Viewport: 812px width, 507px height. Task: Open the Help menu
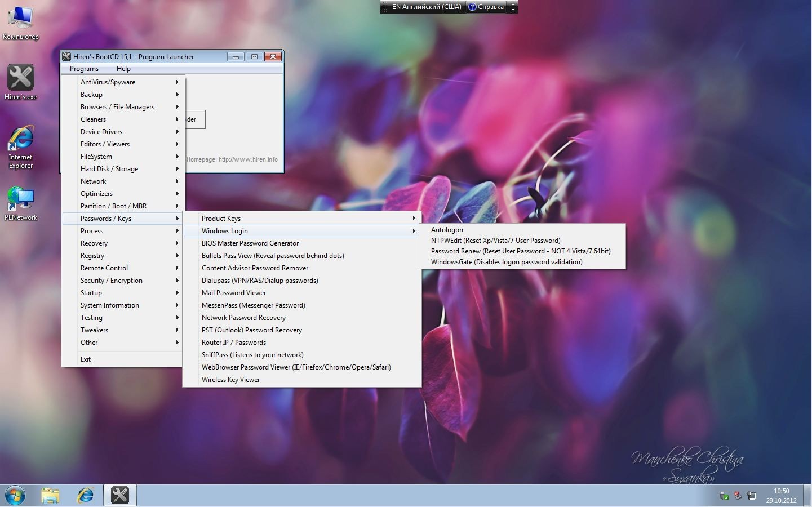[x=123, y=69]
